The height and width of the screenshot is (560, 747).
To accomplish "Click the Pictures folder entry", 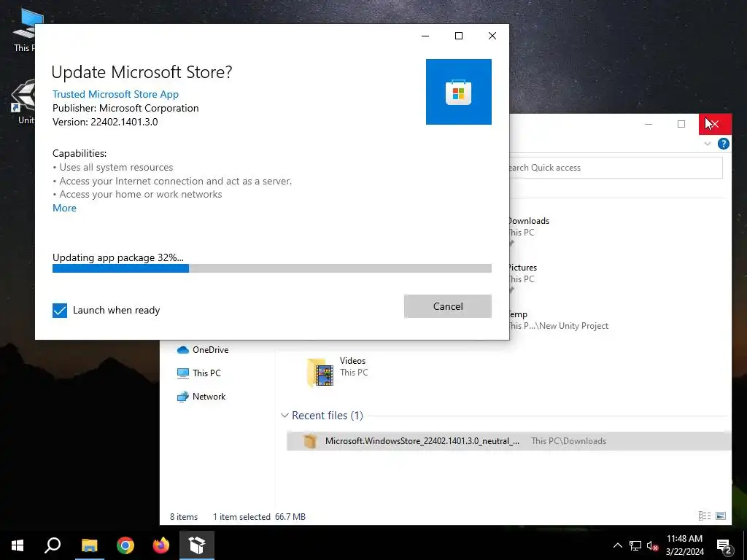I will click(x=522, y=273).
